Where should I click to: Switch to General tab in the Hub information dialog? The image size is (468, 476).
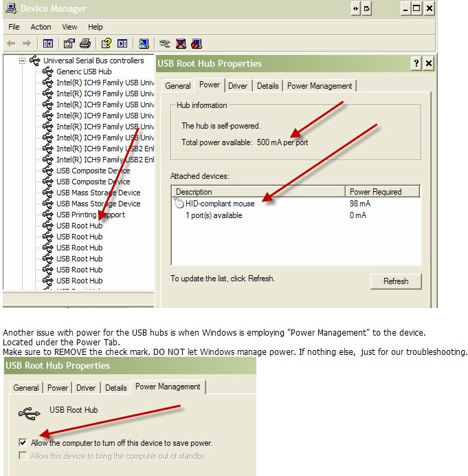178,86
